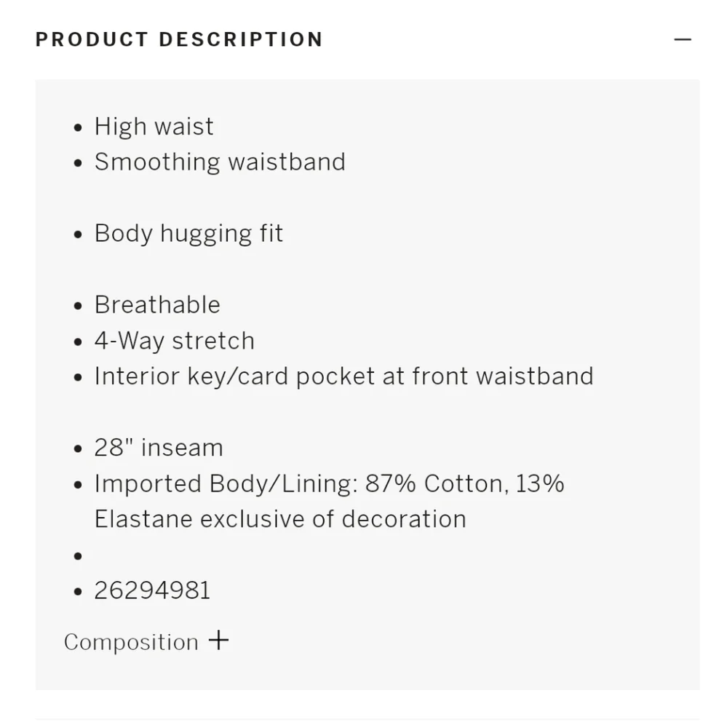Click bullet beside 28" inseam
The image size is (727, 728).
pyautogui.click(x=78, y=449)
